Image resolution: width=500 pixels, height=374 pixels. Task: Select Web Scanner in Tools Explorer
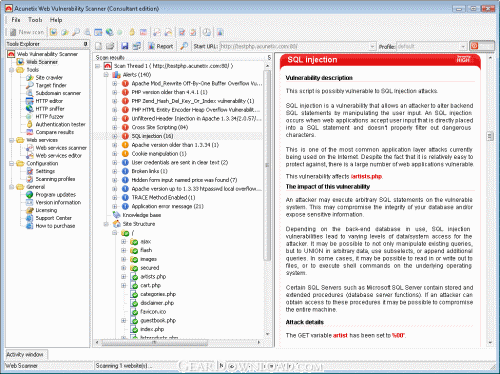tap(42, 62)
